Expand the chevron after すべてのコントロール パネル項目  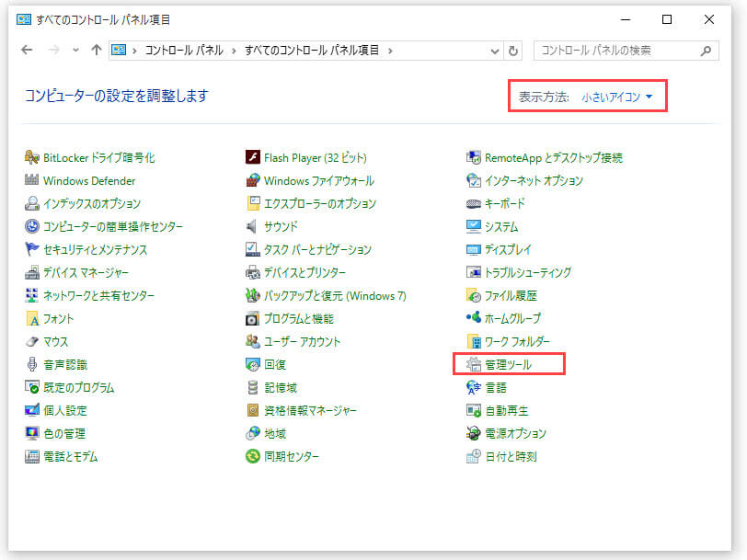[390, 51]
